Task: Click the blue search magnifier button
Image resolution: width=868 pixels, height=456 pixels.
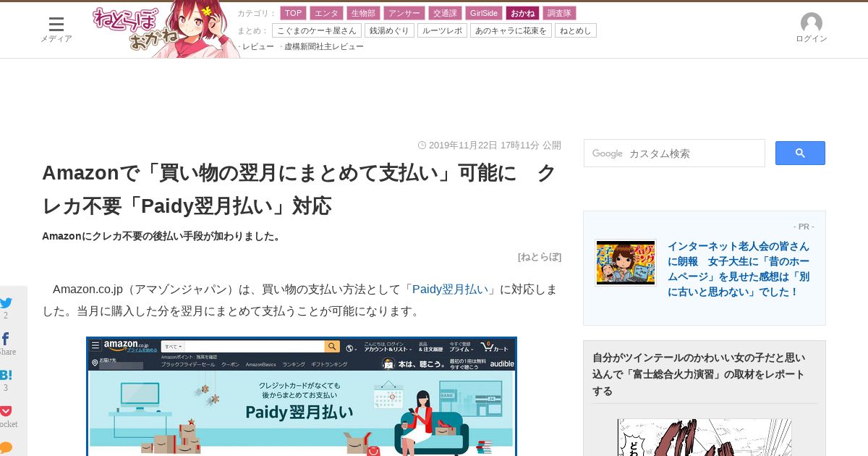Action: tap(800, 153)
